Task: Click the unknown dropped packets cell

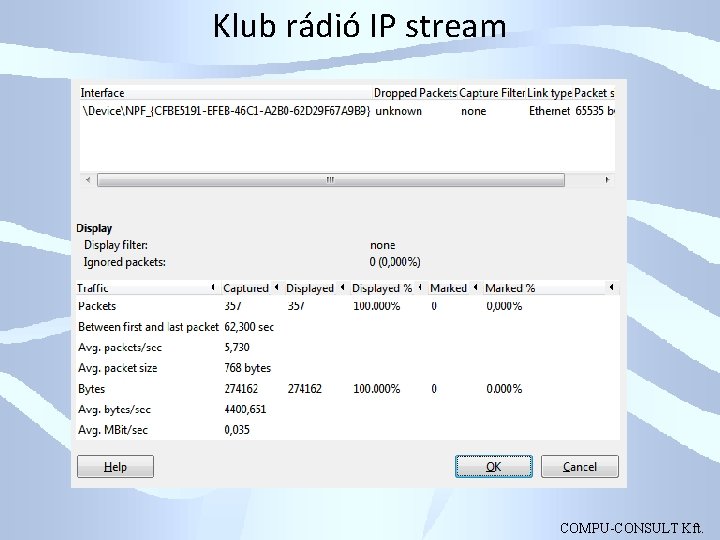Action: (399, 111)
